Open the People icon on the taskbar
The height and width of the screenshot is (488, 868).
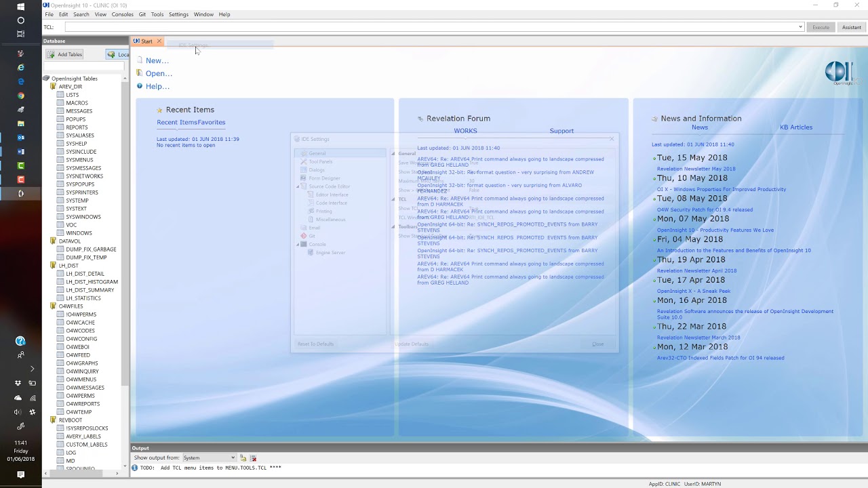pos(20,355)
